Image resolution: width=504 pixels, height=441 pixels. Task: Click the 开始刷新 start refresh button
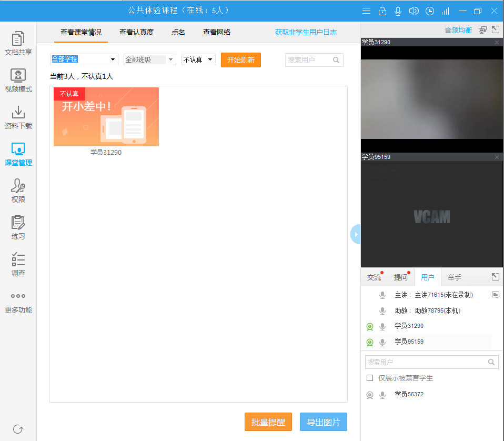tap(240, 60)
